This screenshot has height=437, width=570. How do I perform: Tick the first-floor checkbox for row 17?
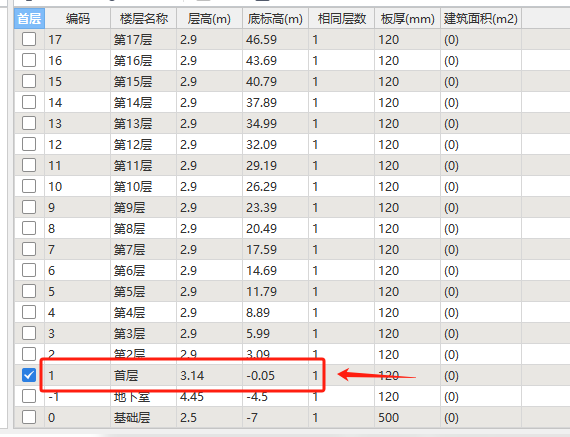(29, 39)
